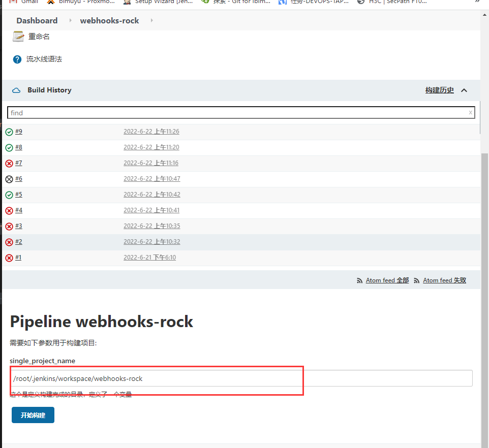The height and width of the screenshot is (448, 489).
Task: Click the red failure icon of build #7
Action: pyautogui.click(x=8, y=163)
